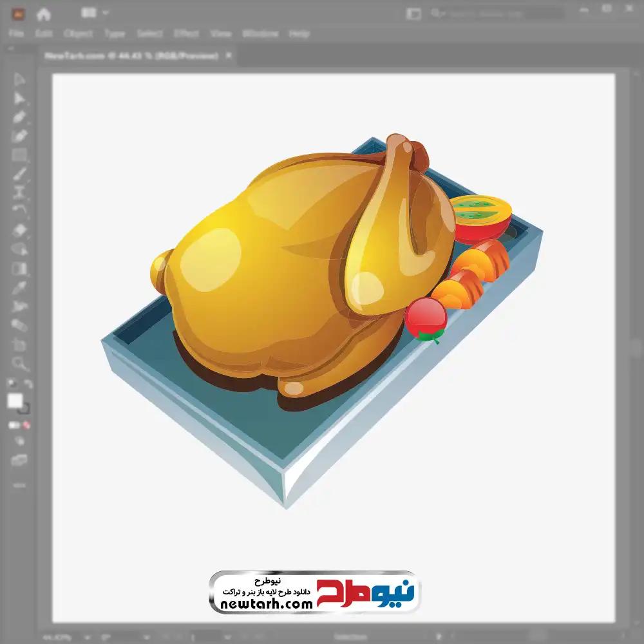Select the Pen tool
The height and width of the screenshot is (644, 644).
pos(19,117)
